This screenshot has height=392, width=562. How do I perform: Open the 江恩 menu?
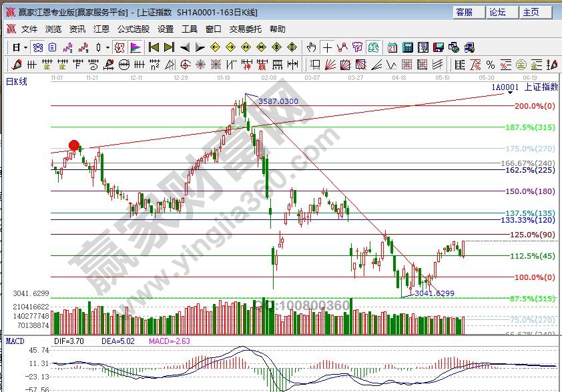[x=101, y=29]
